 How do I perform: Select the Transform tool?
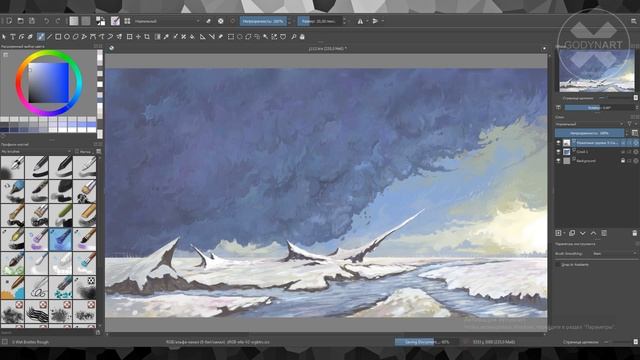tap(129, 37)
